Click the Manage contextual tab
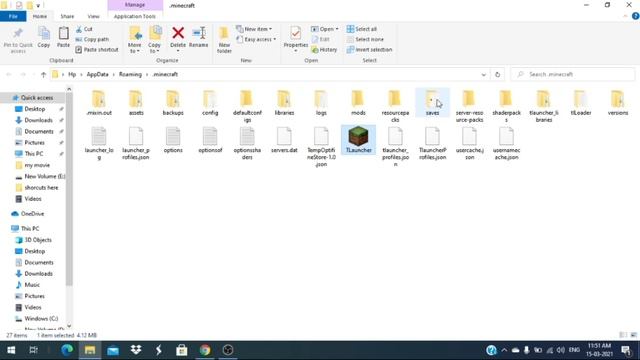 [x=135, y=5]
